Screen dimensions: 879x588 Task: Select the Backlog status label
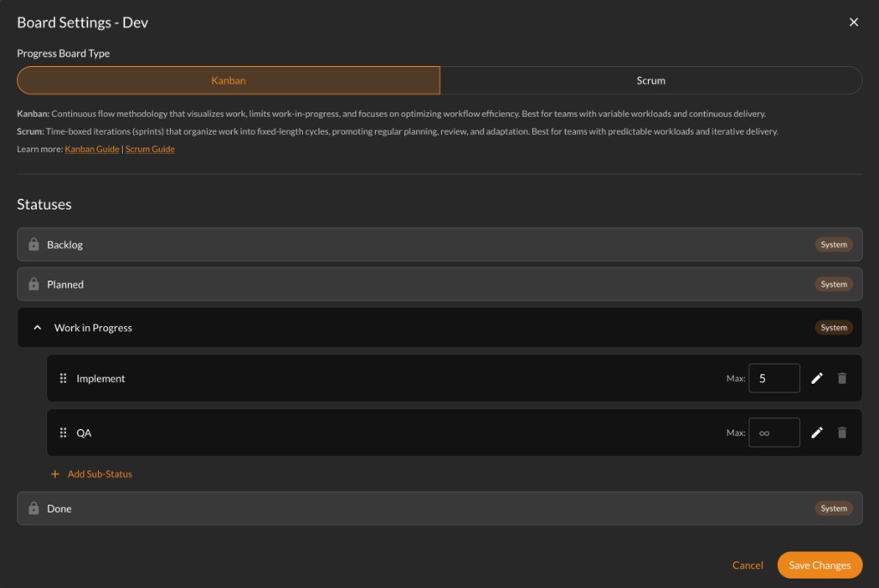tap(65, 245)
